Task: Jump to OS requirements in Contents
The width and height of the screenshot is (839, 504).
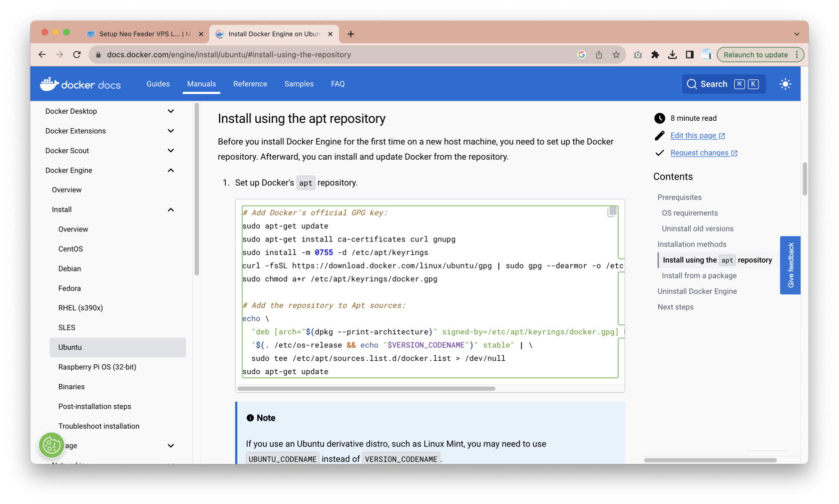Action: (690, 213)
